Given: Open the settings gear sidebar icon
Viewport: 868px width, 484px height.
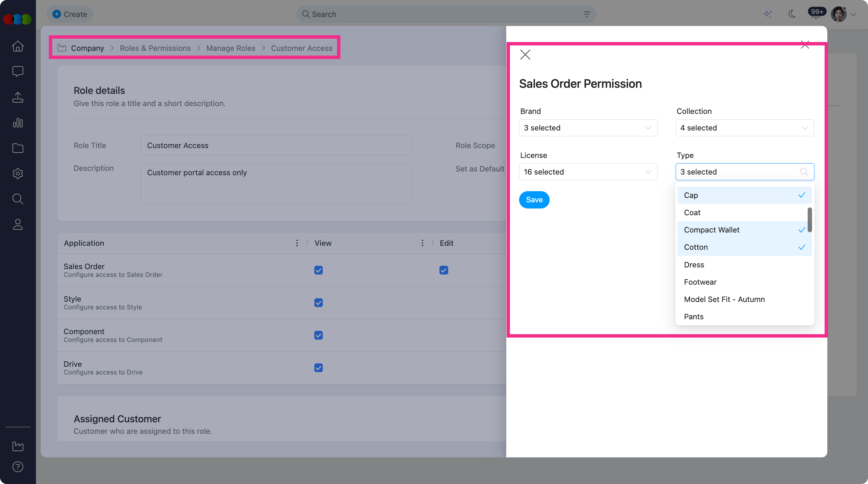Looking at the screenshot, I should coord(18,174).
